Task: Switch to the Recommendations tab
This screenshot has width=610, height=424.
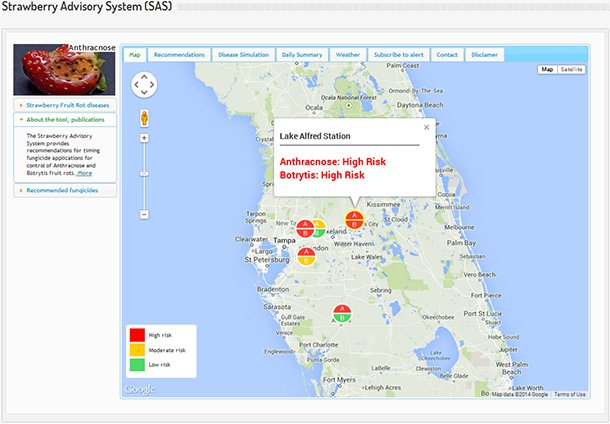Action: pos(179,55)
